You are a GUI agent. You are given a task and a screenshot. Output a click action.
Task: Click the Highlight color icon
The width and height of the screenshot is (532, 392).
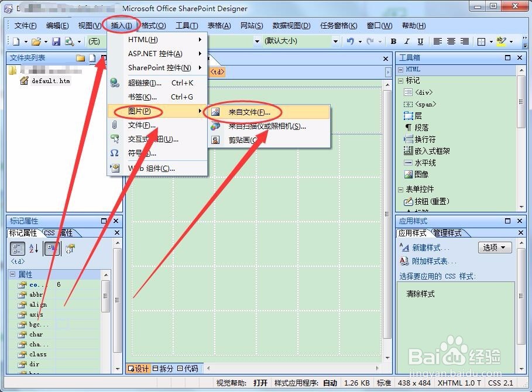[501, 42]
